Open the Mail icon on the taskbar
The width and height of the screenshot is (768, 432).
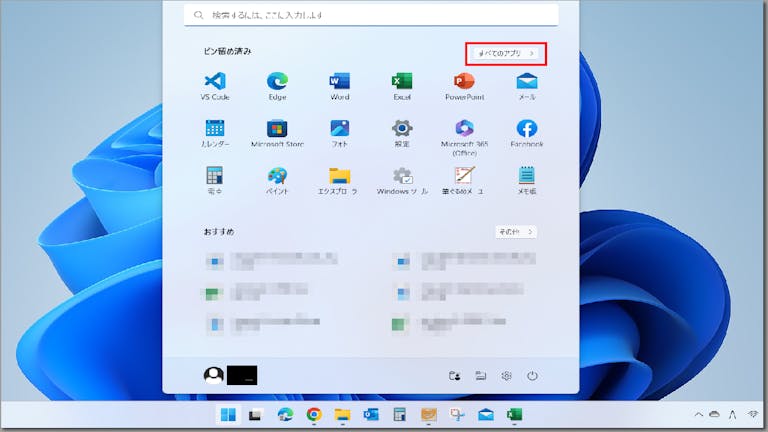pos(486,415)
